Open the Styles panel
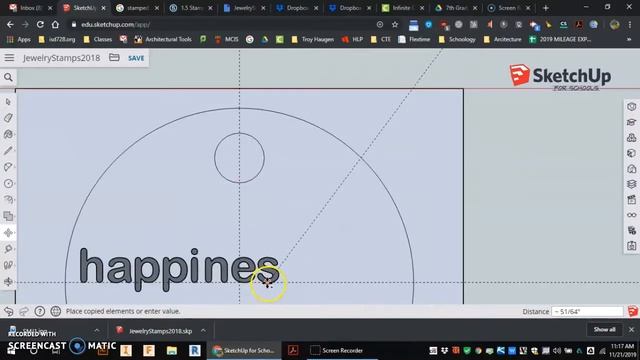Screen dimensions: 640x360 coord(631,169)
